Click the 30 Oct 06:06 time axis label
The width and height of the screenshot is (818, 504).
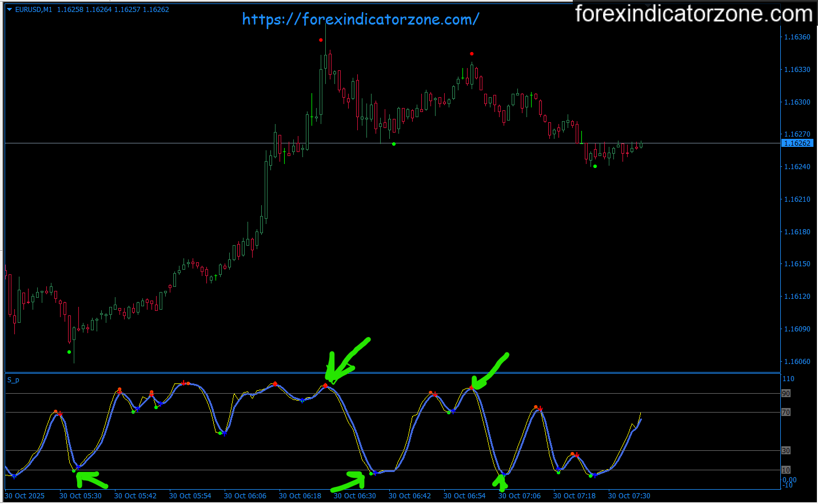pyautogui.click(x=245, y=496)
